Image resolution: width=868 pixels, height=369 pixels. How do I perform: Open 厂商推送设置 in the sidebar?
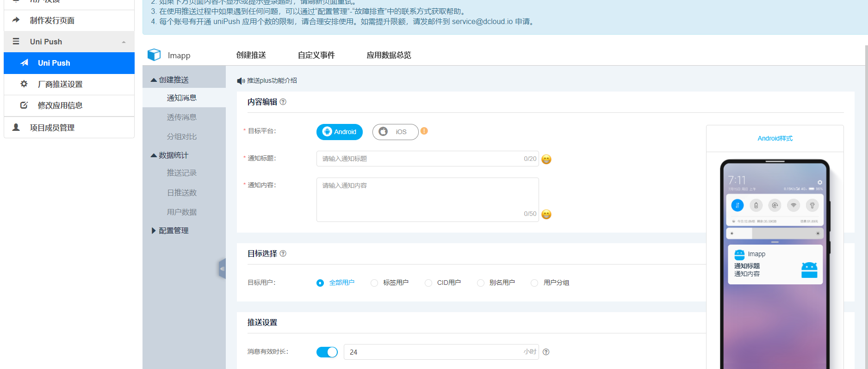click(69, 84)
